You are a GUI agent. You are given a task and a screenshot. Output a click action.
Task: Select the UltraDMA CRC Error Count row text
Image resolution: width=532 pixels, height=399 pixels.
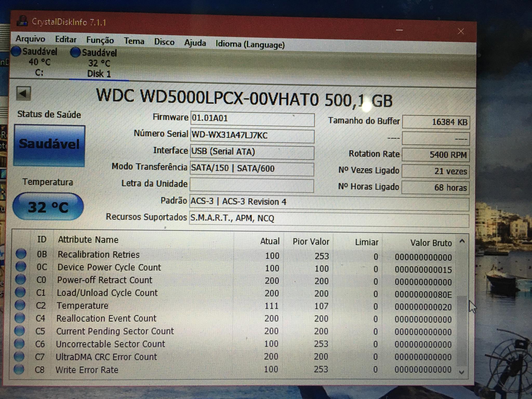[x=107, y=357]
